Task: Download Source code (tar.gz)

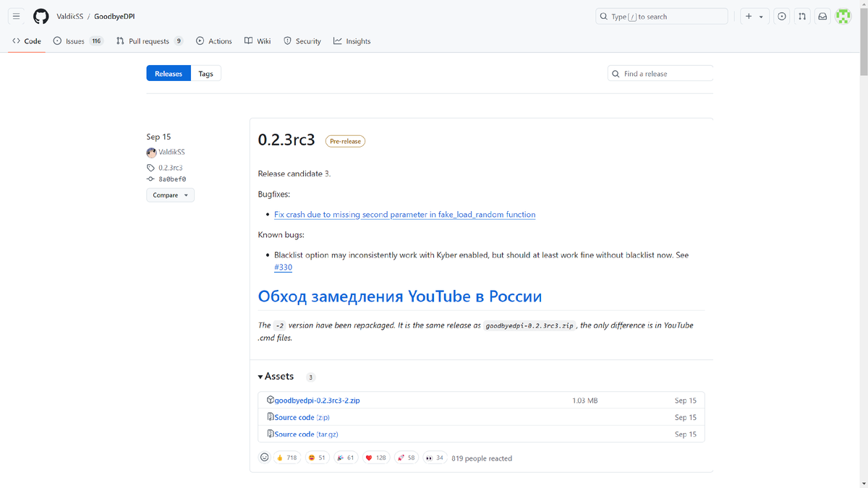Action: point(307,435)
